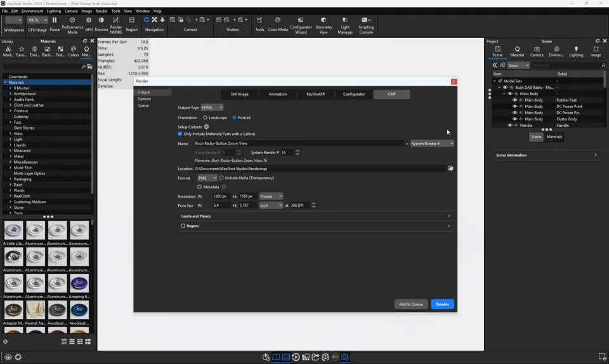
Task: Open the Scripting Console icon
Action: tap(366, 20)
